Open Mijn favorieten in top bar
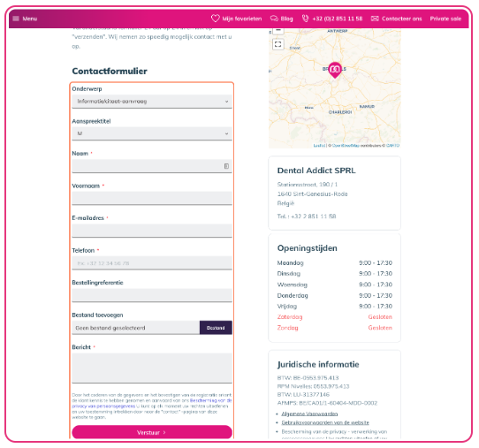Screen dimensions: 479x448 [x=237, y=19]
